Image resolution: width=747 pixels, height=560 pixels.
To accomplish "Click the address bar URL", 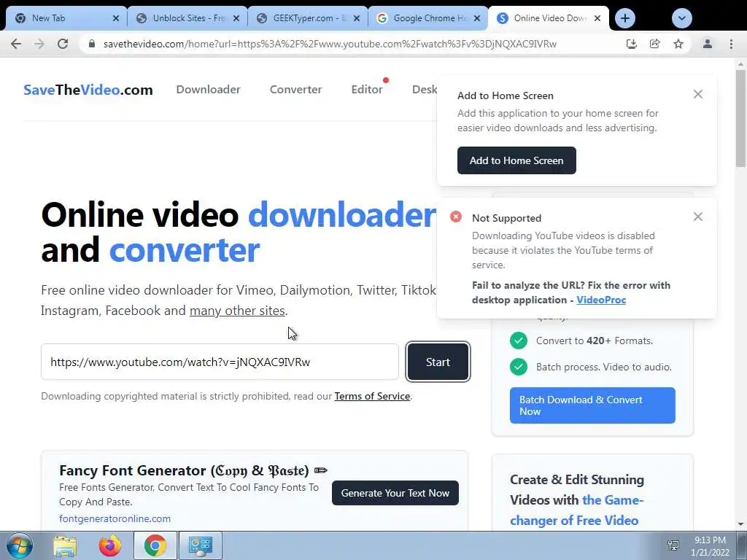I will click(330, 44).
